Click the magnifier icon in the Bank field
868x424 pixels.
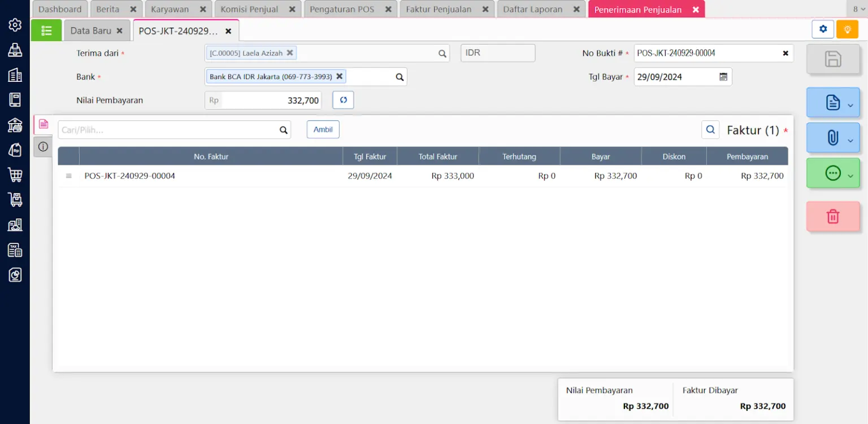pyautogui.click(x=400, y=77)
